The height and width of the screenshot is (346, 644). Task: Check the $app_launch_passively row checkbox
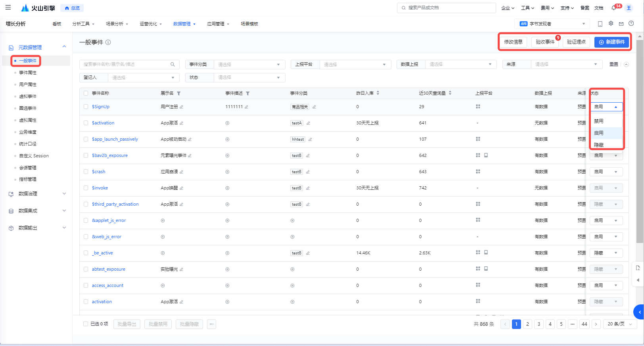pos(86,139)
